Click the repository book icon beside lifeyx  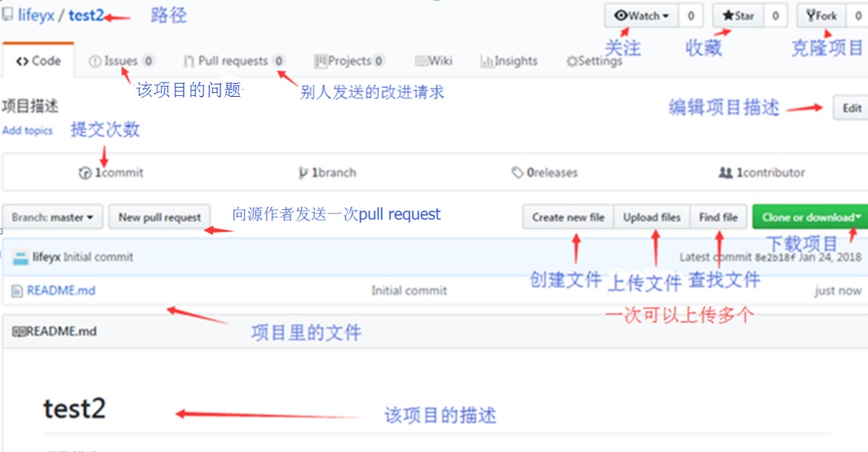(8, 14)
